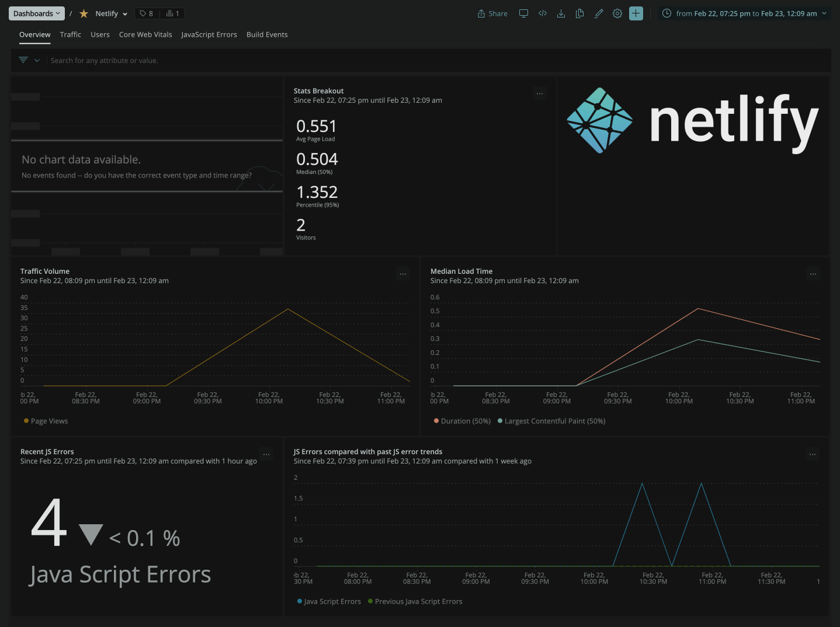Toggle Previous Java Script Errors legend series
The height and width of the screenshot is (627, 840).
[415, 601]
